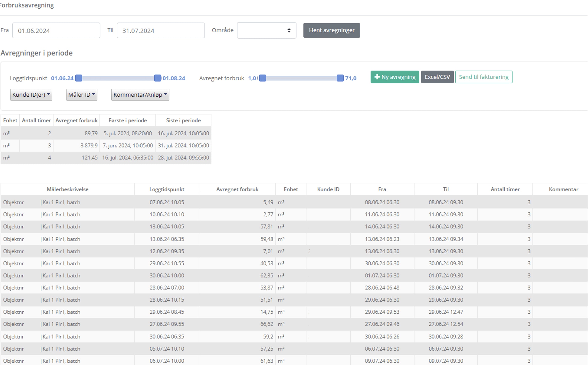
Task: Click consumption value 7,01
Action: (x=268, y=251)
